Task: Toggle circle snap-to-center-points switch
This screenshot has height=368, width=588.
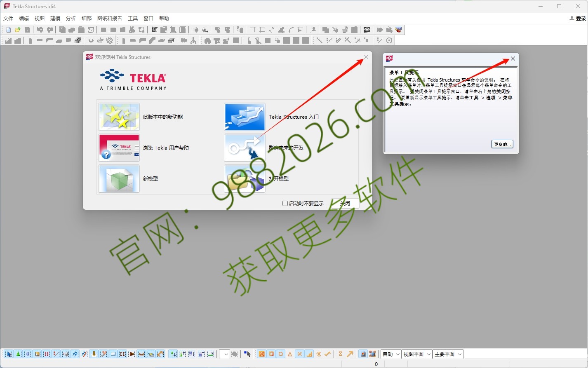Action: pyautogui.click(x=281, y=354)
